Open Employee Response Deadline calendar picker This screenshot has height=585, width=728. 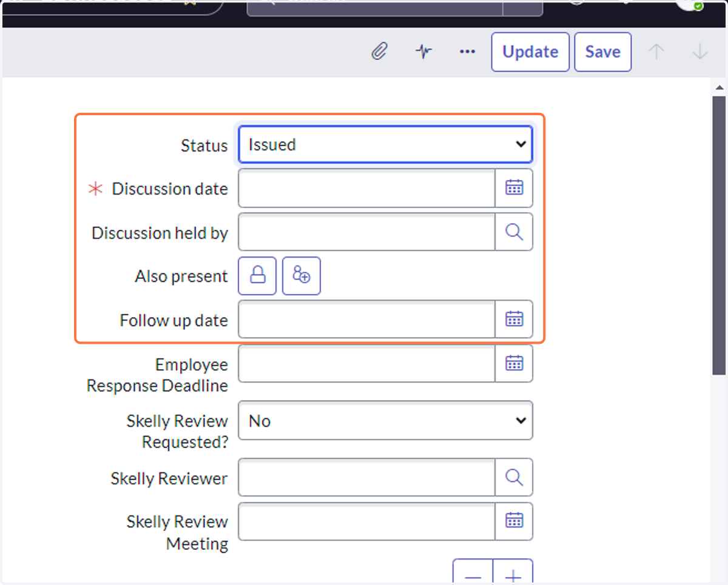point(514,363)
